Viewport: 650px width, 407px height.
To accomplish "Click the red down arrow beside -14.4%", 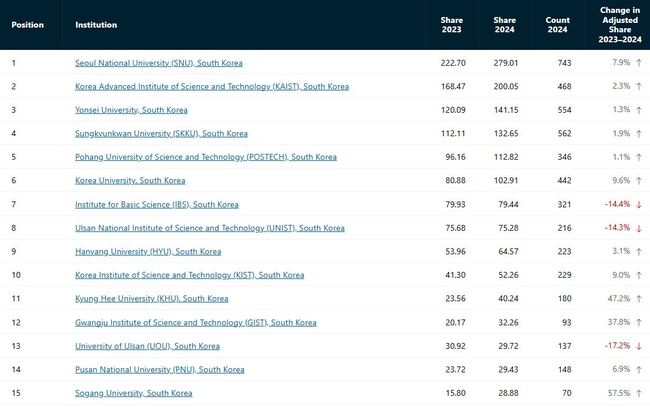I will (639, 204).
